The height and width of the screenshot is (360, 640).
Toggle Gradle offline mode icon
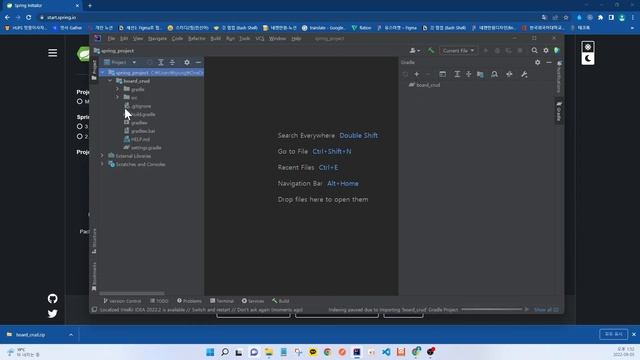click(509, 74)
